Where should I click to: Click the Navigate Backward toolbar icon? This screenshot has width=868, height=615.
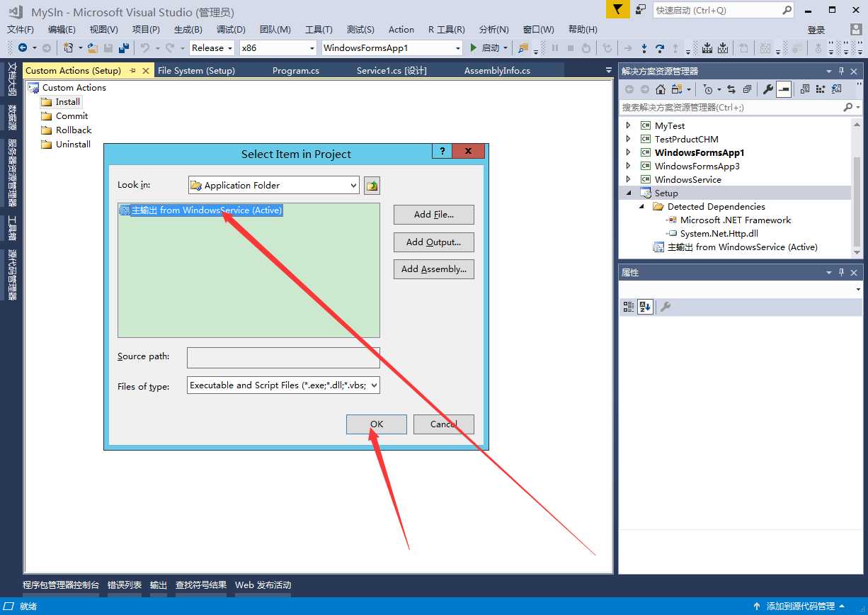(x=23, y=48)
